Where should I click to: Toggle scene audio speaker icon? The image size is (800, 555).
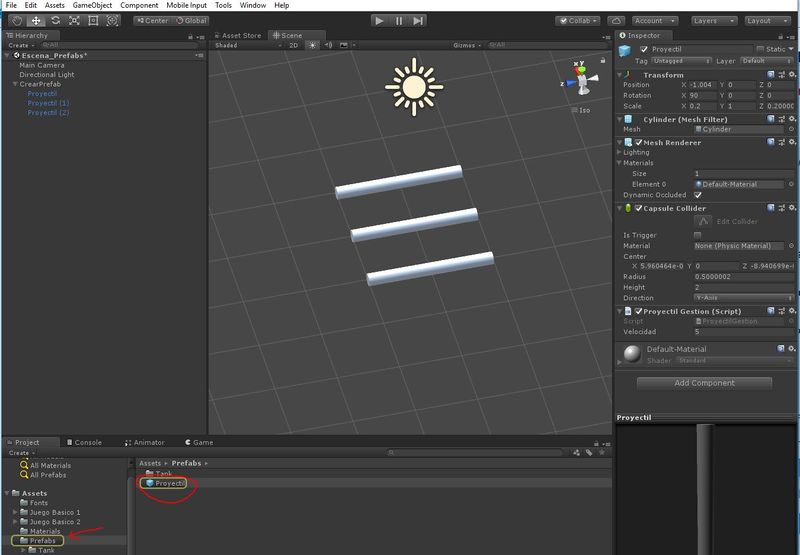[329, 45]
